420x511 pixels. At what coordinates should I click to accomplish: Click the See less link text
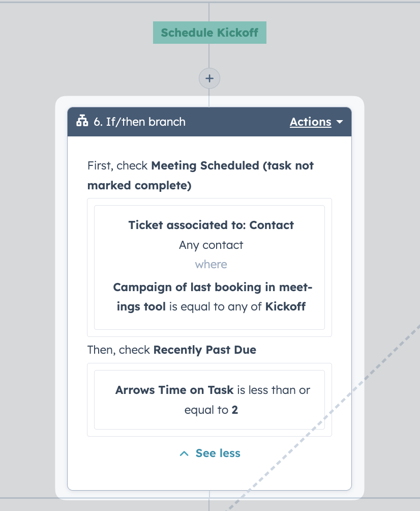point(218,453)
